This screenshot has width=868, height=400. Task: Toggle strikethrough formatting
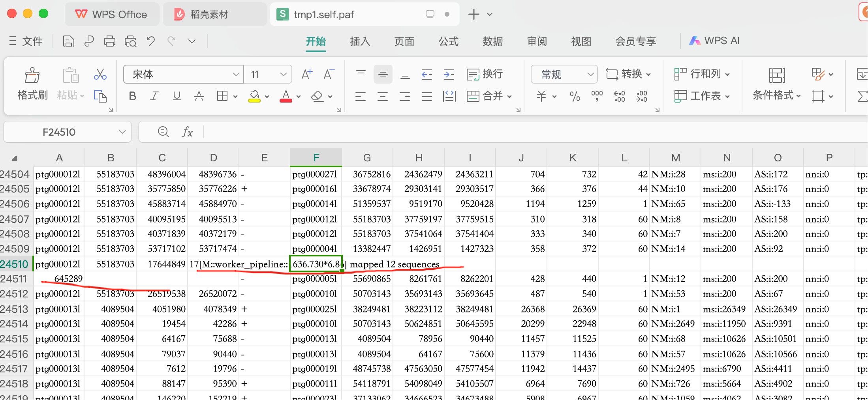click(199, 96)
